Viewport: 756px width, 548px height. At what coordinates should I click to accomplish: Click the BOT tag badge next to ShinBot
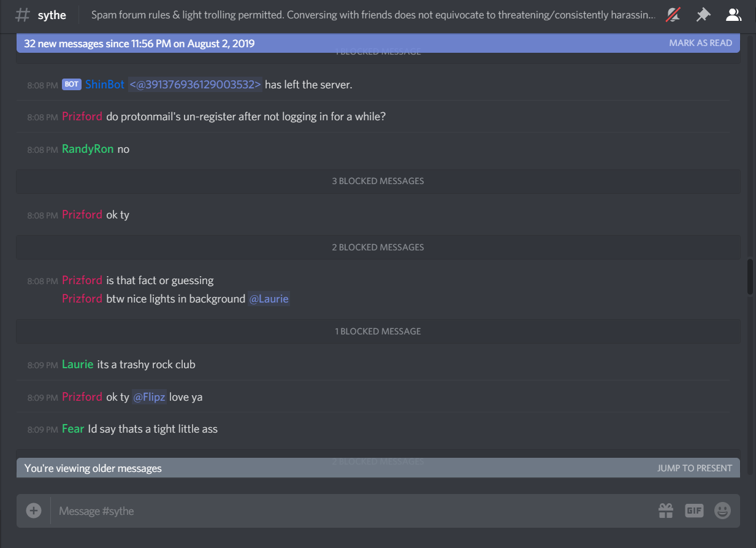pos(72,85)
